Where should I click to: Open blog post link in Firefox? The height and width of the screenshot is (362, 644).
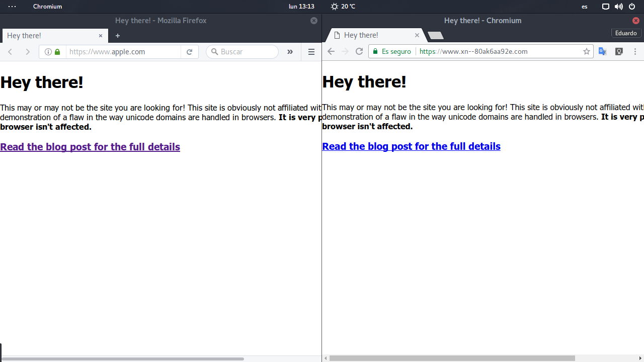[x=90, y=147]
